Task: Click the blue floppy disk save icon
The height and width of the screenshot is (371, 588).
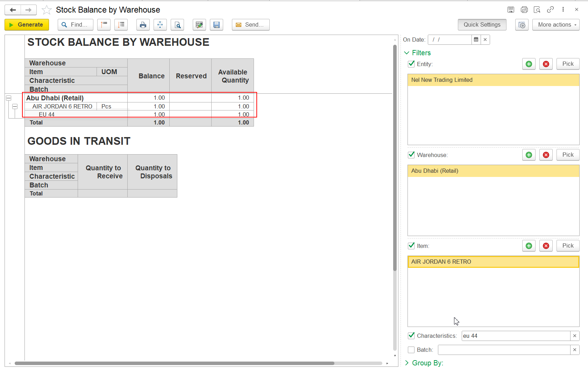Action: pos(217,25)
